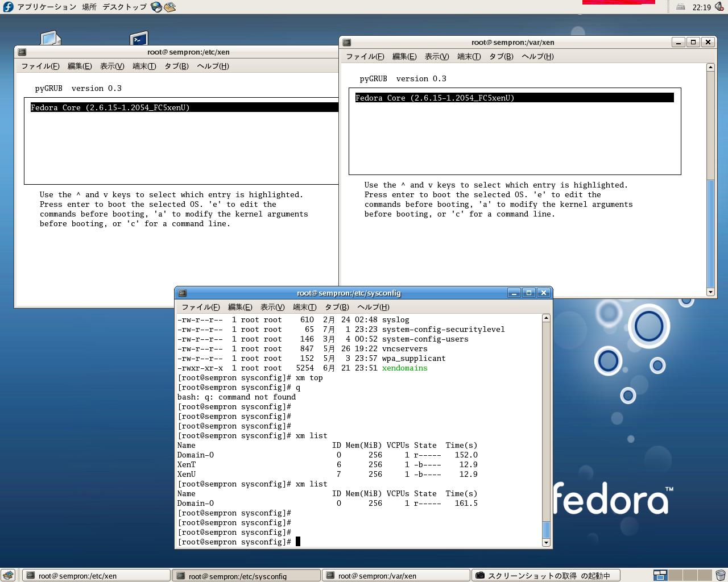
Task: Switch to the second workspace
Action: coord(675,575)
